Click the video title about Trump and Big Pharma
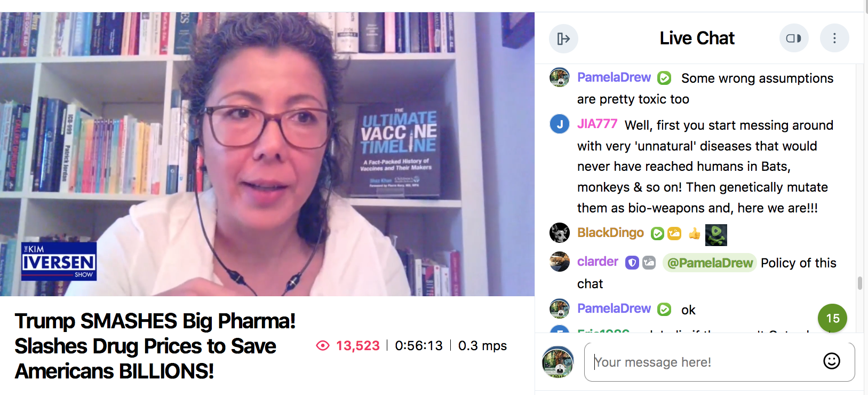This screenshot has width=868, height=395. click(x=155, y=346)
